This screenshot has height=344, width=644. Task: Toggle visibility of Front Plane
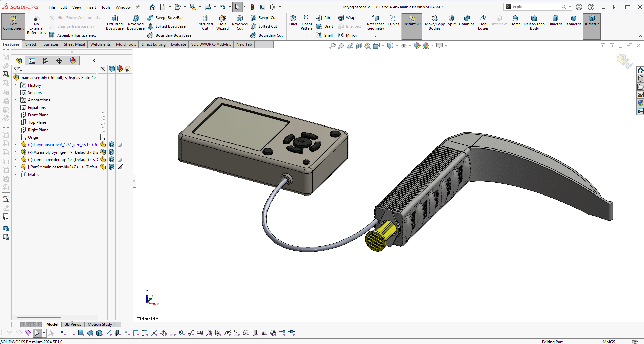coord(103,115)
